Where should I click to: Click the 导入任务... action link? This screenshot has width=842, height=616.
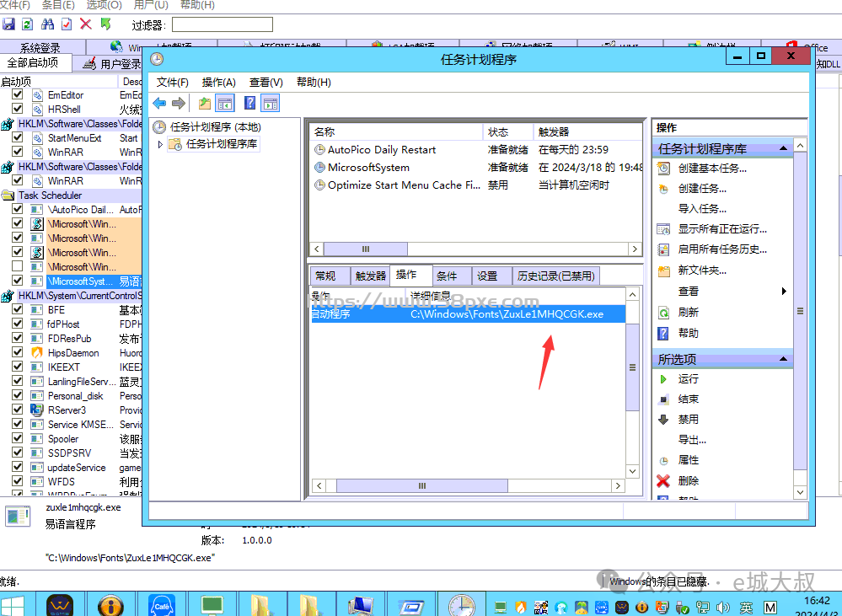point(702,209)
